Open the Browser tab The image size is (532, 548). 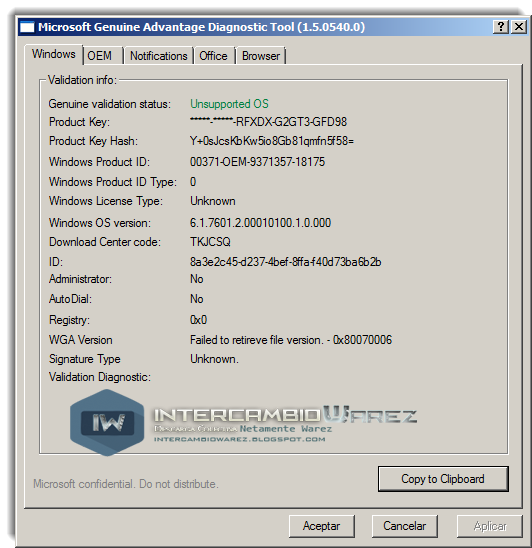(x=261, y=56)
